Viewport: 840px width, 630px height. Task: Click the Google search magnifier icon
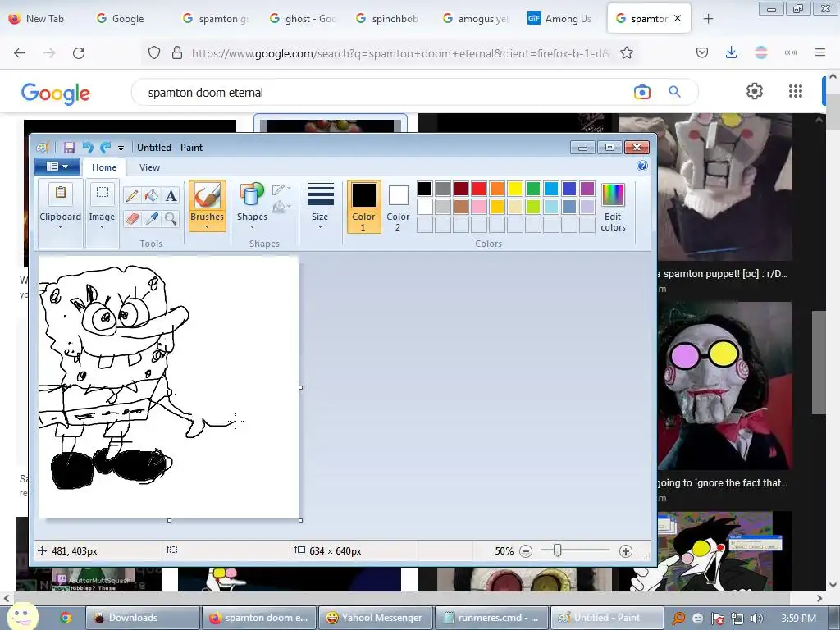pos(675,92)
